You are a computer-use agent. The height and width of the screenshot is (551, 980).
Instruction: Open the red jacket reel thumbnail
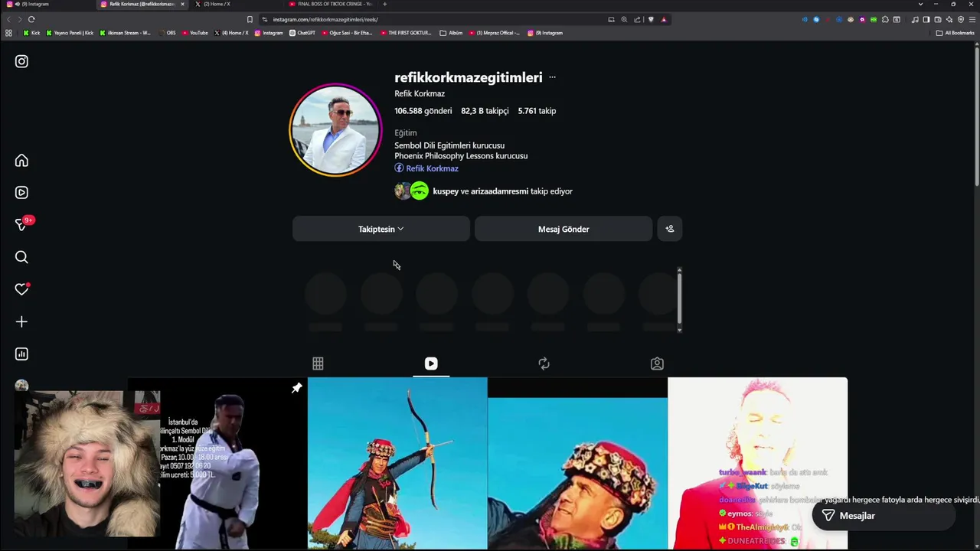758,463
